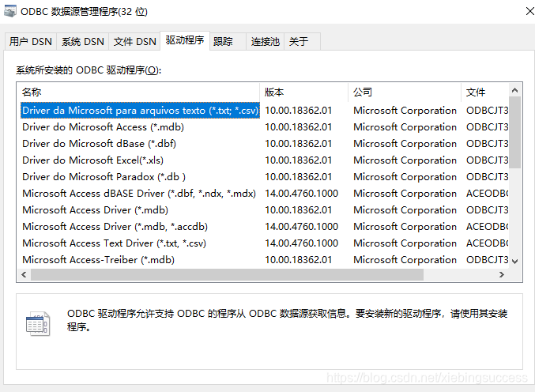The width and height of the screenshot is (535, 392).
Task: Click the ODBC administrator title bar icon
Action: click(10, 11)
